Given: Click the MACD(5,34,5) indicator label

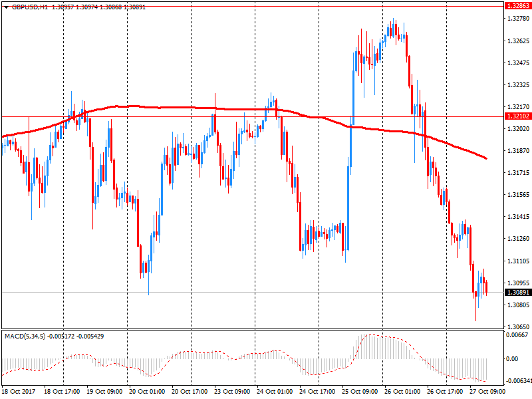Looking at the screenshot, I should point(25,336).
